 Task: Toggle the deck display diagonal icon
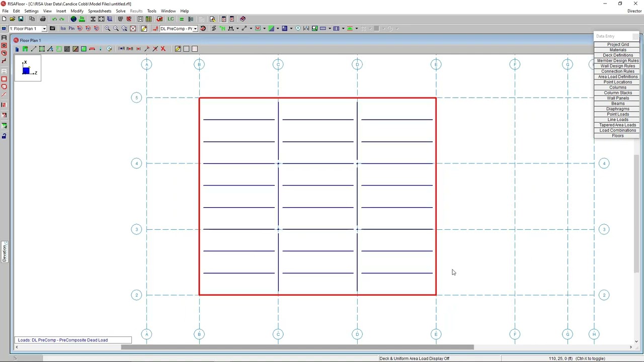pos(271,29)
